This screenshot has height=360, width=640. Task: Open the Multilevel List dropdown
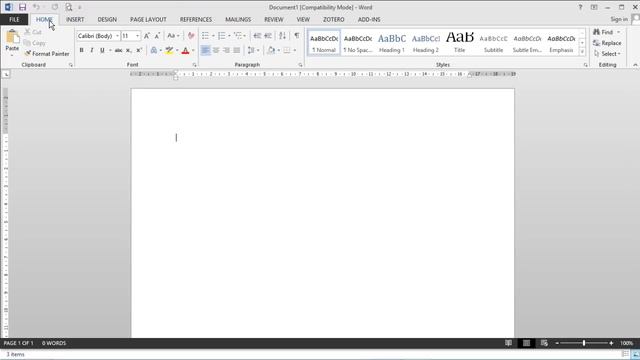coord(244,36)
